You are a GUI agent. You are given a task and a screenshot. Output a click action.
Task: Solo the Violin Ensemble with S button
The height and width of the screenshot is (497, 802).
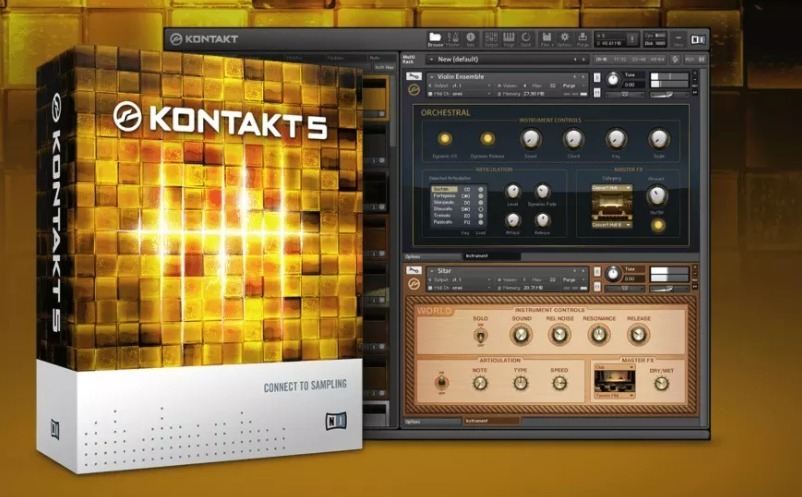(x=597, y=78)
